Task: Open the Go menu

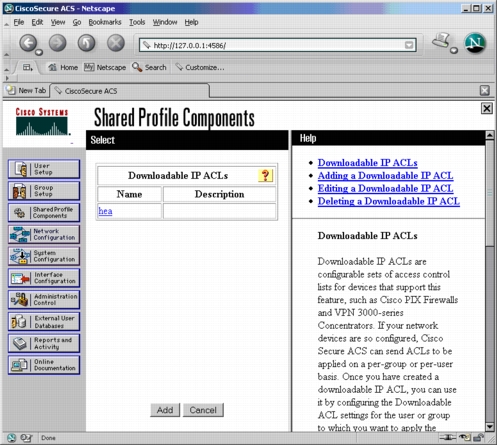Action: (77, 22)
